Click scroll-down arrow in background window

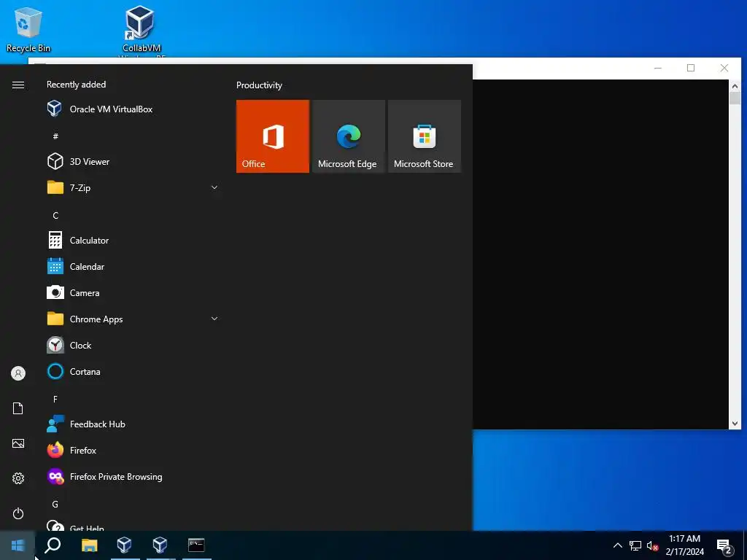(735, 424)
